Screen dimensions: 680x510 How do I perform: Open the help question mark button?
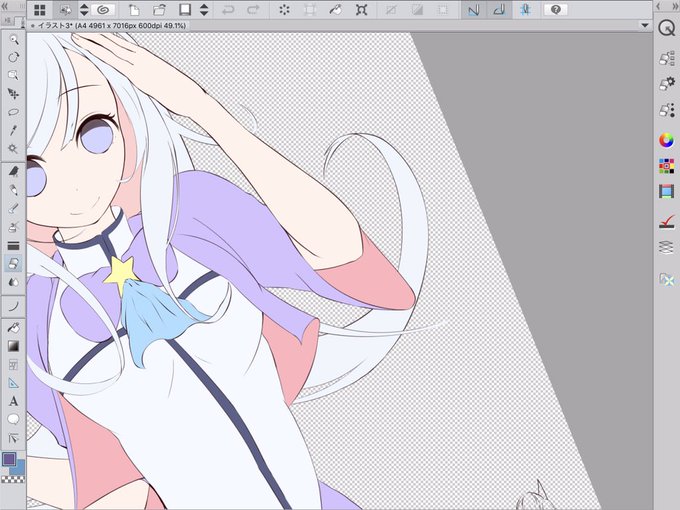click(556, 10)
